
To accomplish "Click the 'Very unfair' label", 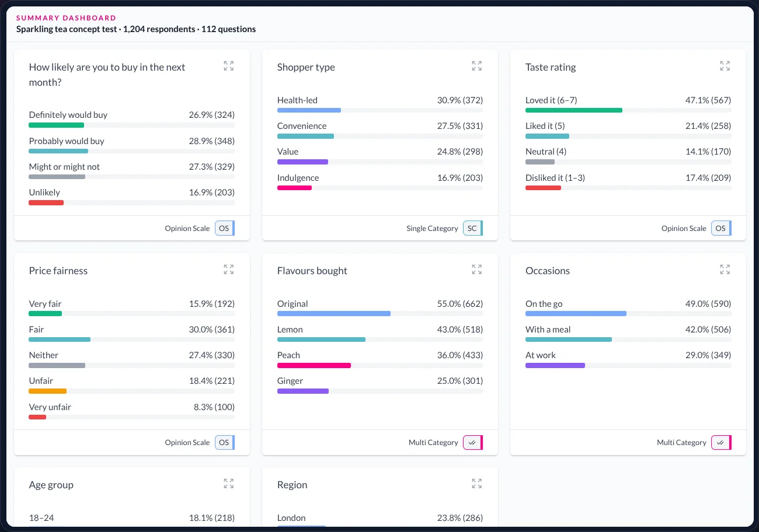I will pyautogui.click(x=50, y=407).
